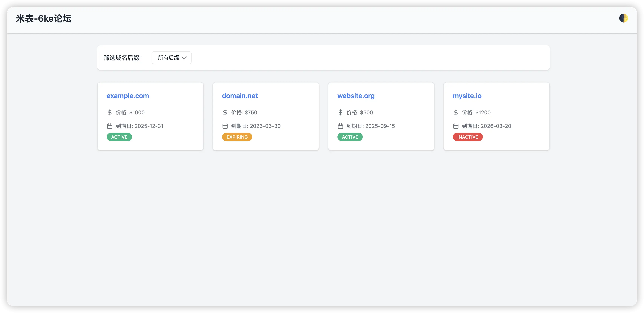Toggle dark mode with moon icon

tap(623, 18)
